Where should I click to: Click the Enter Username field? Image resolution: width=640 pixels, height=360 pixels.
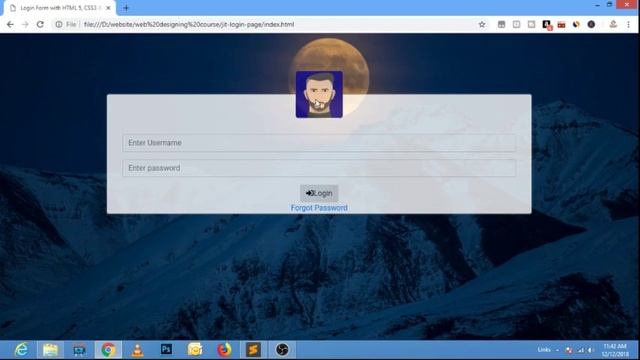319,143
